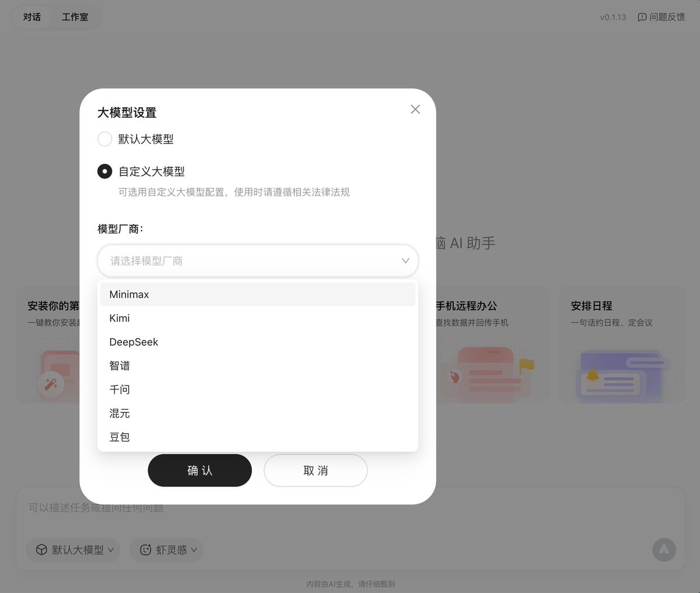700x593 pixels.
Task: Switch to the 对话 tab
Action: click(32, 17)
